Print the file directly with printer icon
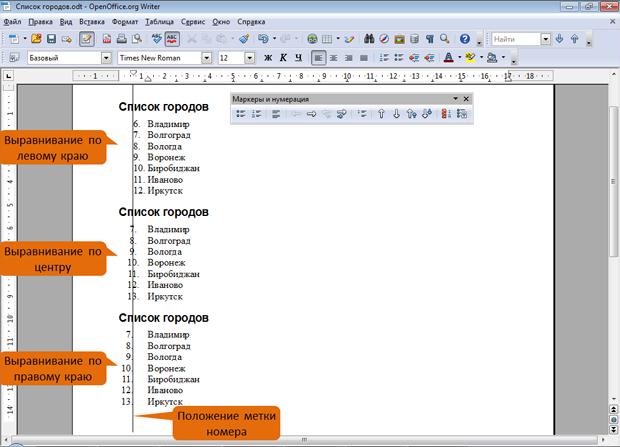The width and height of the screenshot is (620, 447). click(122, 39)
